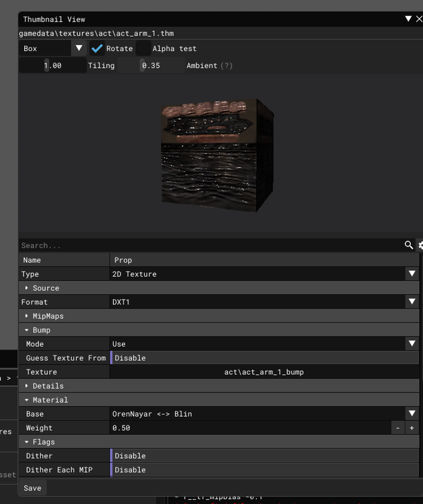423x504 pixels.
Task: Toggle the Rotate checkbox
Action: [x=97, y=48]
